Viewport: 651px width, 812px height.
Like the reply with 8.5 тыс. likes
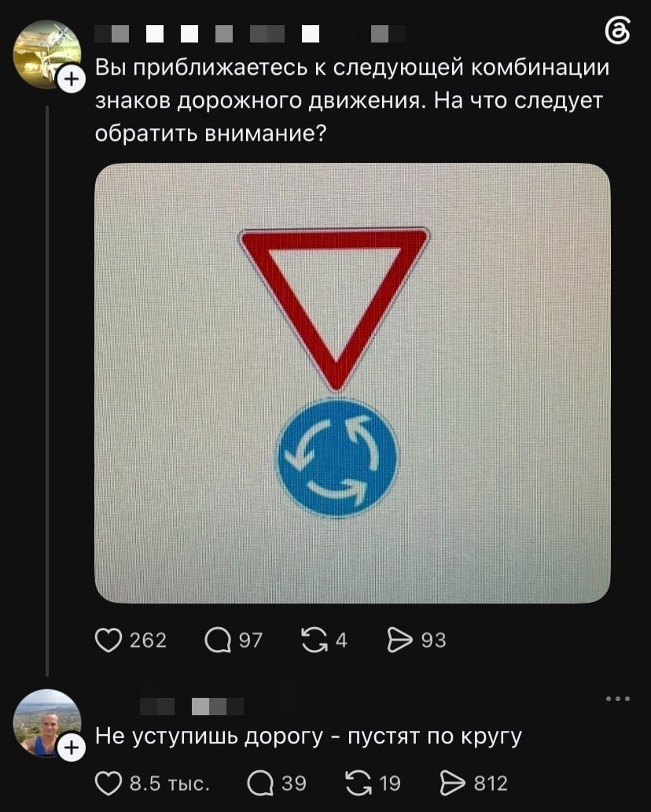click(x=108, y=783)
